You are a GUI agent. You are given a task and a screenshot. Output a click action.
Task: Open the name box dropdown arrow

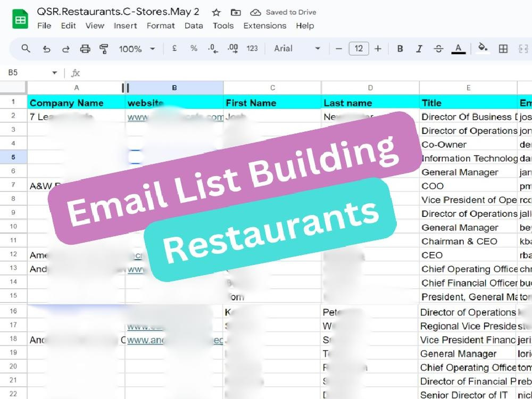click(x=54, y=73)
